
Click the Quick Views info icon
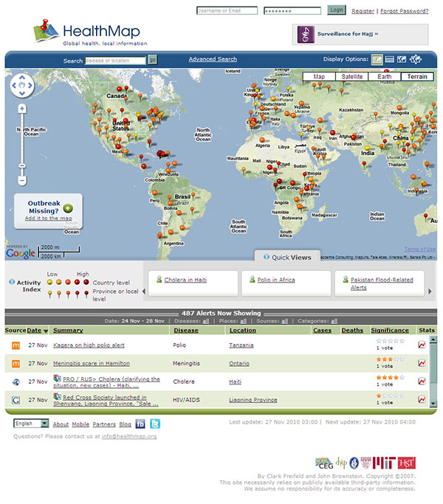[x=267, y=257]
